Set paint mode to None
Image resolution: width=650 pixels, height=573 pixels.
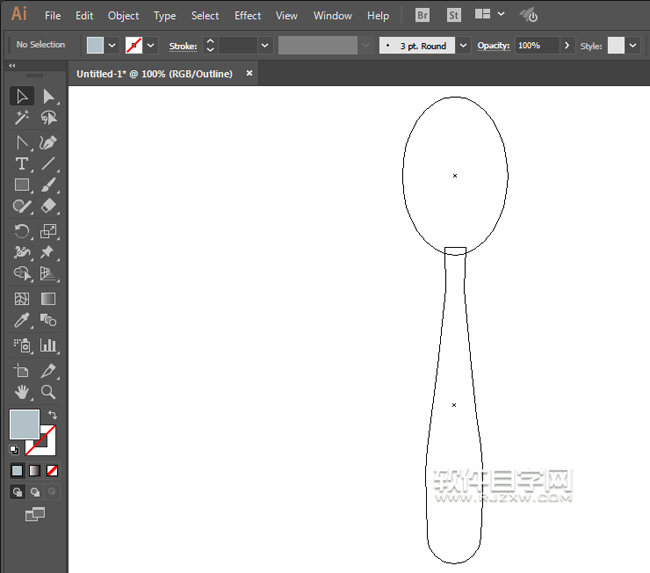[52, 470]
